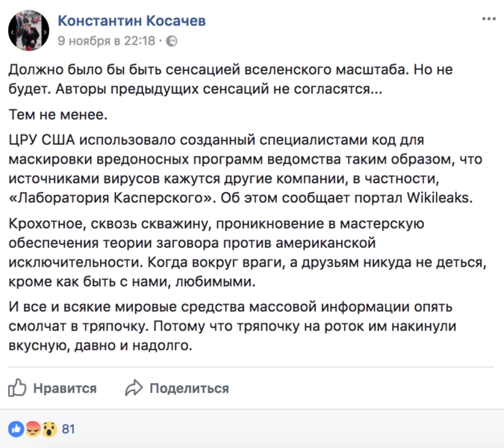This screenshot has width=504, height=448.
Task: Click the angry face reaction icon
Action: coord(31,429)
